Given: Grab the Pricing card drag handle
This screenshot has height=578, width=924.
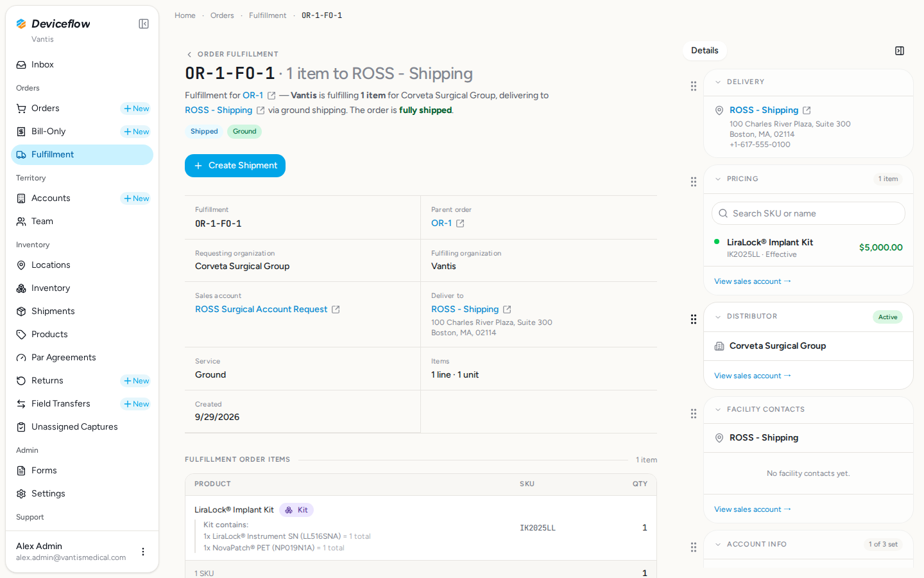Looking at the screenshot, I should [694, 182].
